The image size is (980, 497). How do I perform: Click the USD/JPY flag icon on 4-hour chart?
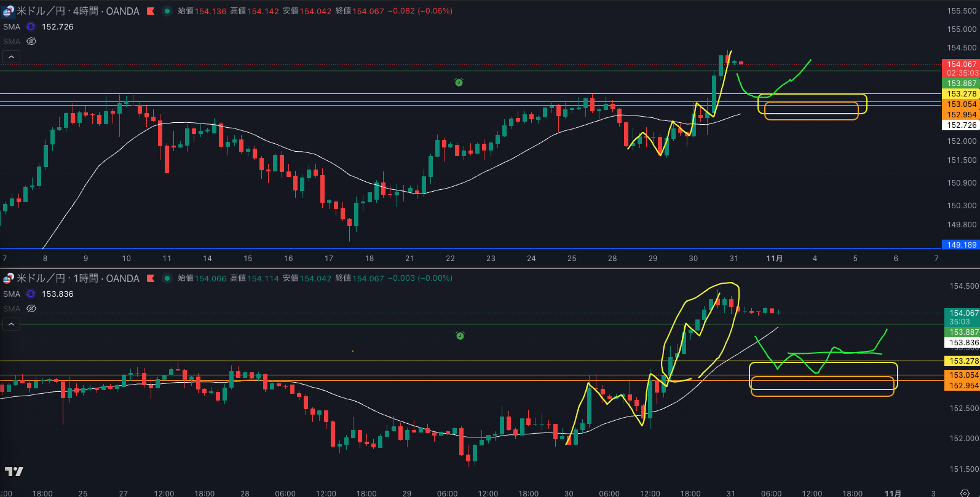click(x=8, y=11)
